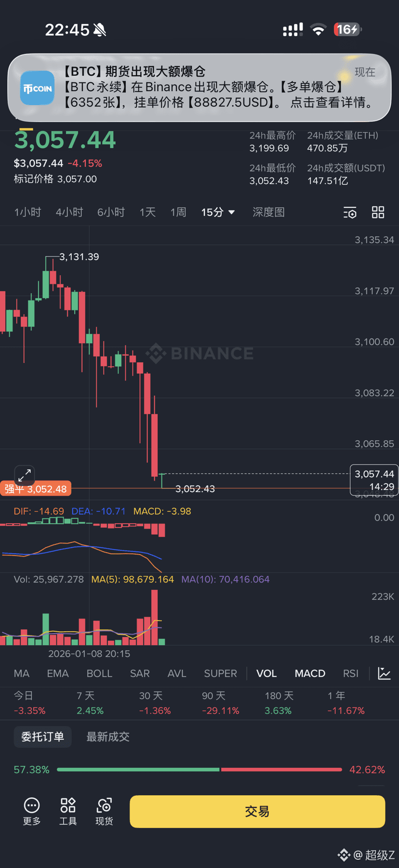Tap the 3,131.39 high marker on chart
Screen dimensions: 399x868
pos(79,257)
